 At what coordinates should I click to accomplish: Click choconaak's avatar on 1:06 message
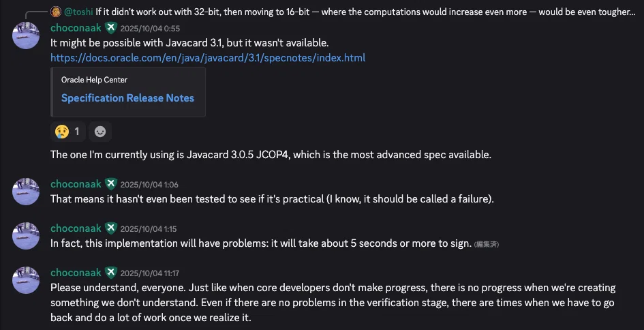pyautogui.click(x=26, y=192)
